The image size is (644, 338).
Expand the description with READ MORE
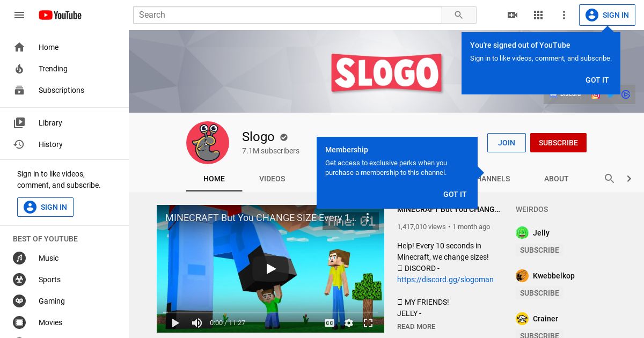[416, 326]
